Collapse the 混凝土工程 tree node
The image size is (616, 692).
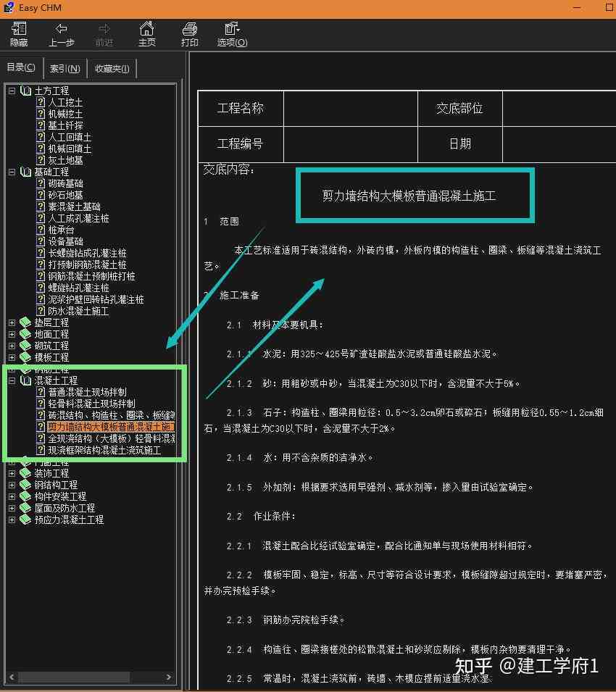pyautogui.click(x=12, y=380)
